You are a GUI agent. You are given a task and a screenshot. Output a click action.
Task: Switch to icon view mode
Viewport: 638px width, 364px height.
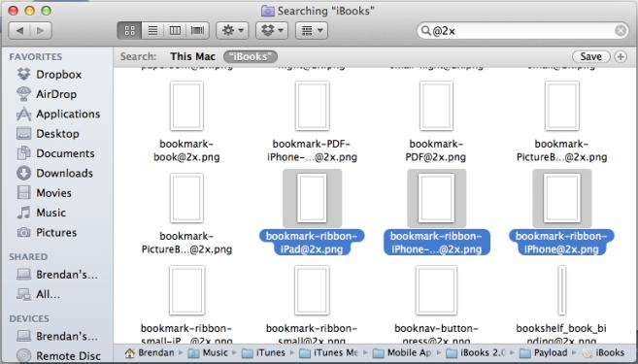pos(129,30)
